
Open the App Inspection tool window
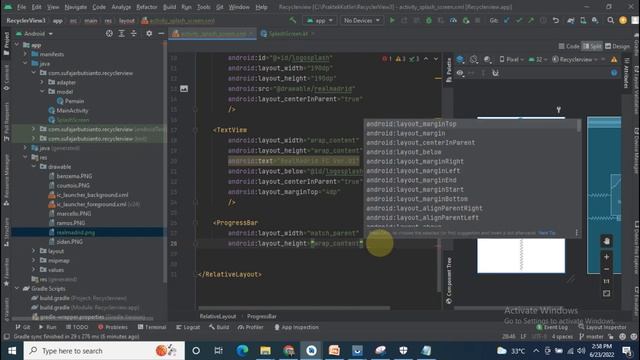(296, 327)
